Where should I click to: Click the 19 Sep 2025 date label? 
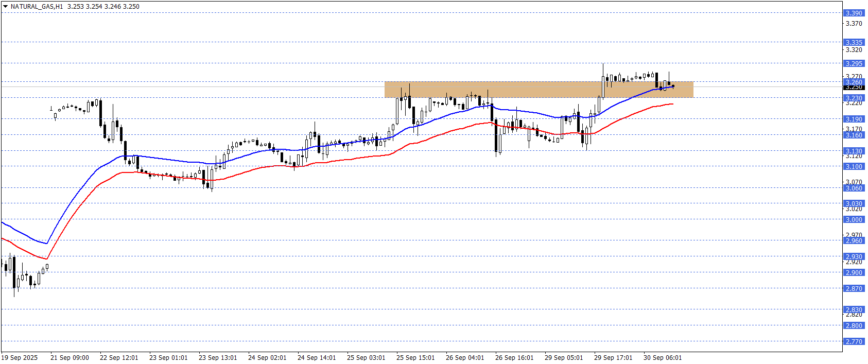click(x=20, y=358)
